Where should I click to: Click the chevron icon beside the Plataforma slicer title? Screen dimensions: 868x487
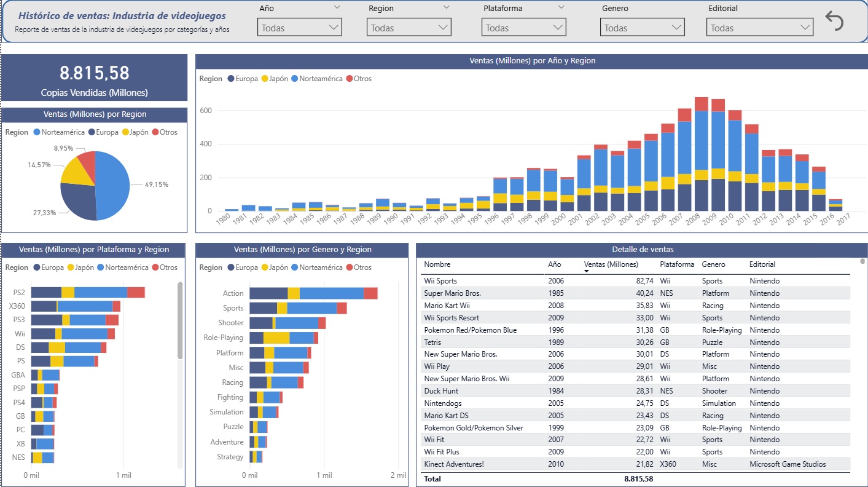tap(561, 7)
